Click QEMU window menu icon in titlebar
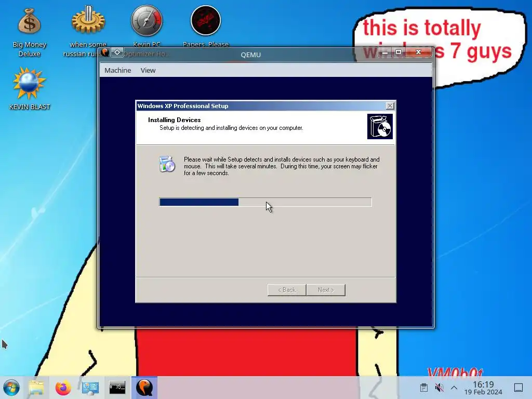Viewport: 532px width, 399px height. [105, 52]
